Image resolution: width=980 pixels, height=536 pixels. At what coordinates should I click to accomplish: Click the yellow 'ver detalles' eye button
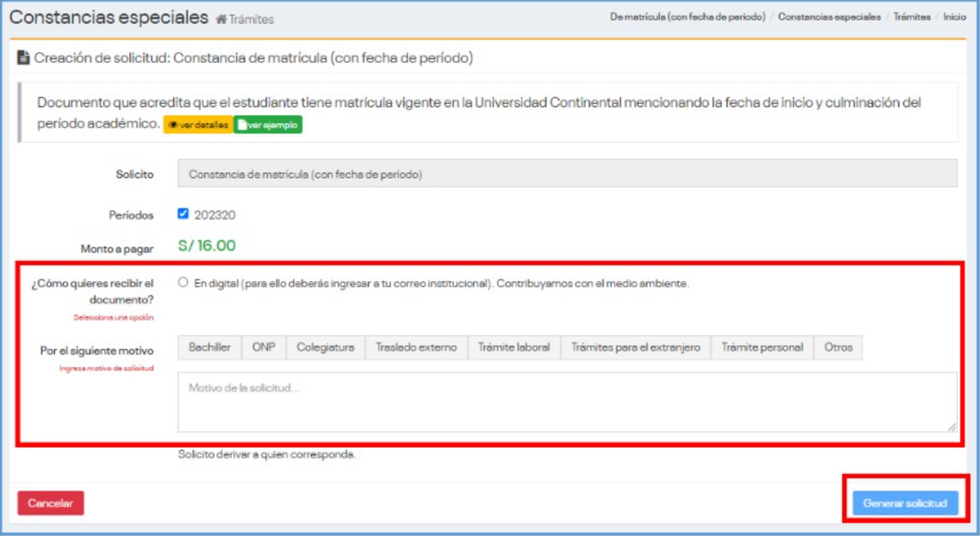coord(198,125)
